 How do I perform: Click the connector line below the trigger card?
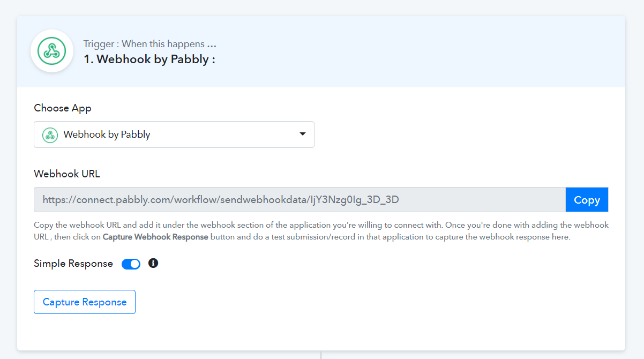pos(321,355)
